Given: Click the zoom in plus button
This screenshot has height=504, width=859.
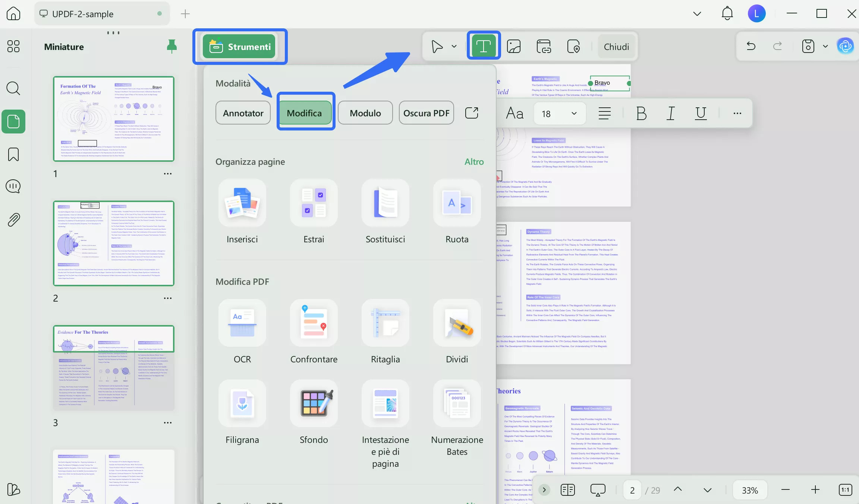Looking at the screenshot, I should click(815, 490).
